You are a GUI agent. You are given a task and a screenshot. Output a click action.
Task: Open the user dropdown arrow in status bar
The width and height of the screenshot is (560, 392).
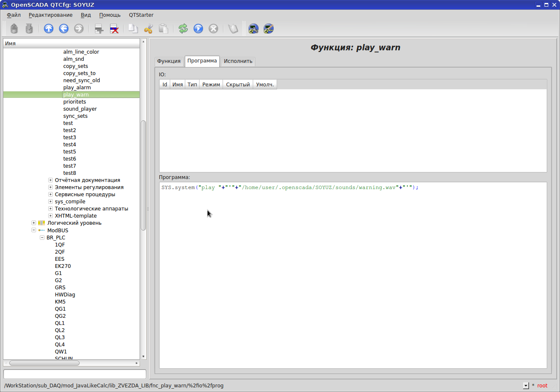pyautogui.click(x=526, y=386)
